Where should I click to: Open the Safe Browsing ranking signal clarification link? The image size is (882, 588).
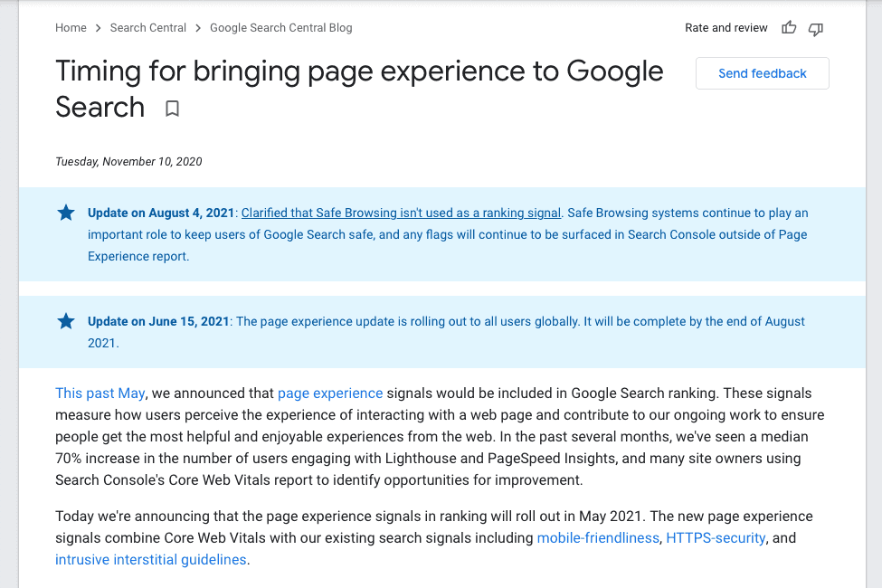[x=401, y=213]
